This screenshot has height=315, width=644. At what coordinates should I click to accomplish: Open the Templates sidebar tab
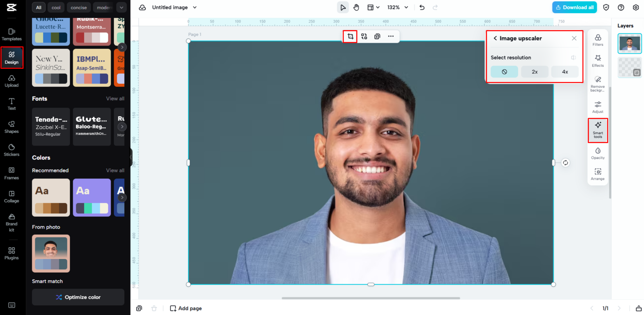[x=12, y=34]
